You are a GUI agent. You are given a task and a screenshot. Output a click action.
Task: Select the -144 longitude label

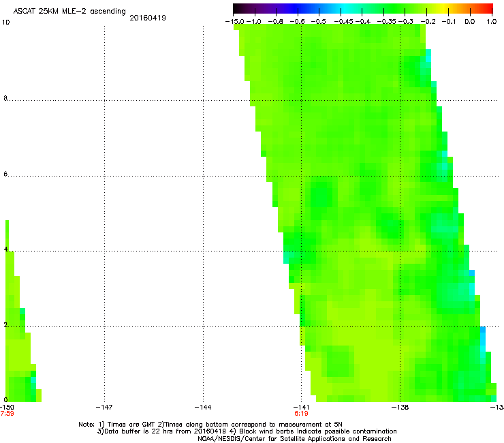tap(203, 408)
